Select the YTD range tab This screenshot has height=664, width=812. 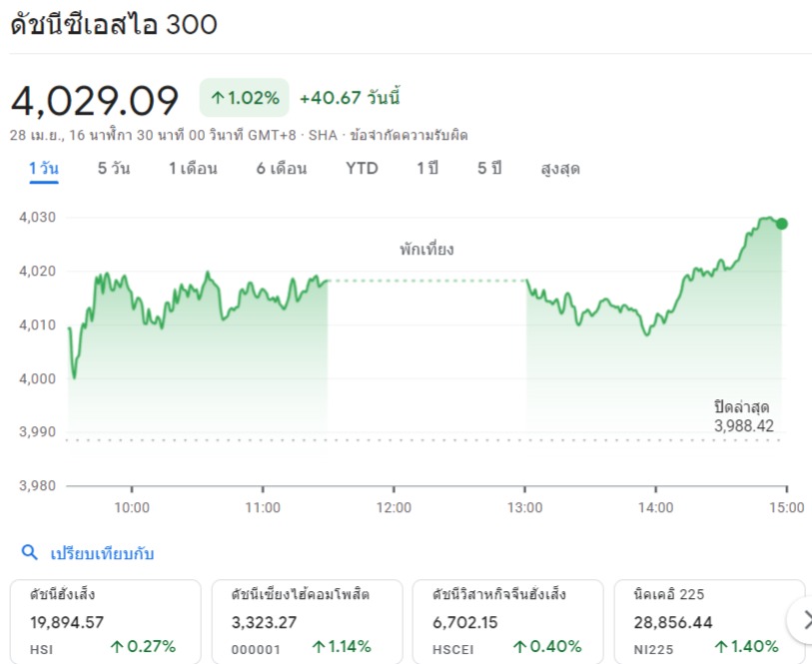(x=362, y=169)
